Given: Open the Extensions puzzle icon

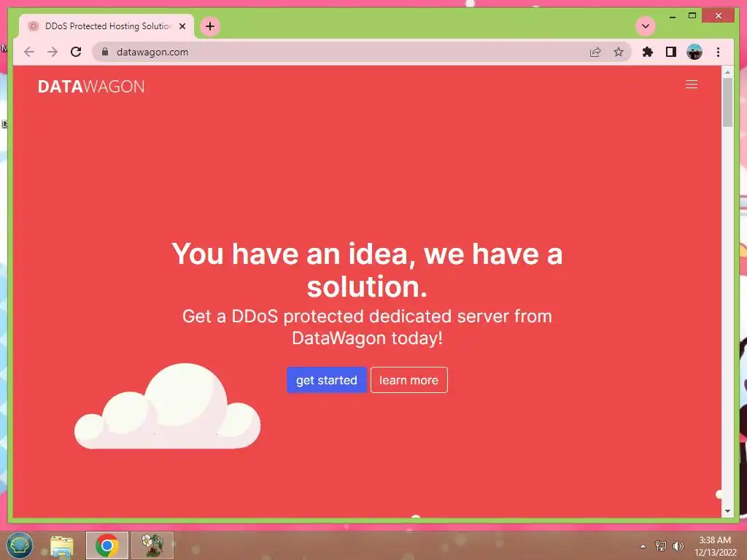Looking at the screenshot, I should point(648,52).
